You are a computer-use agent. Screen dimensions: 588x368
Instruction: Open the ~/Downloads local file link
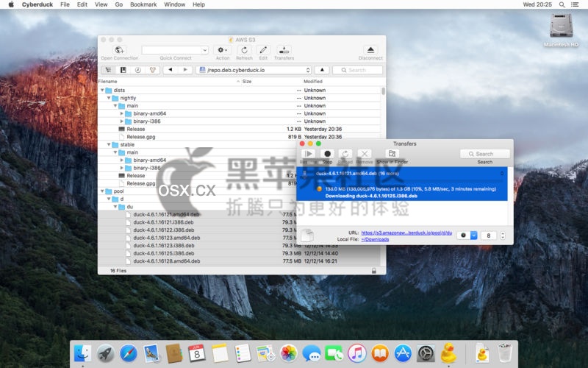pos(375,239)
